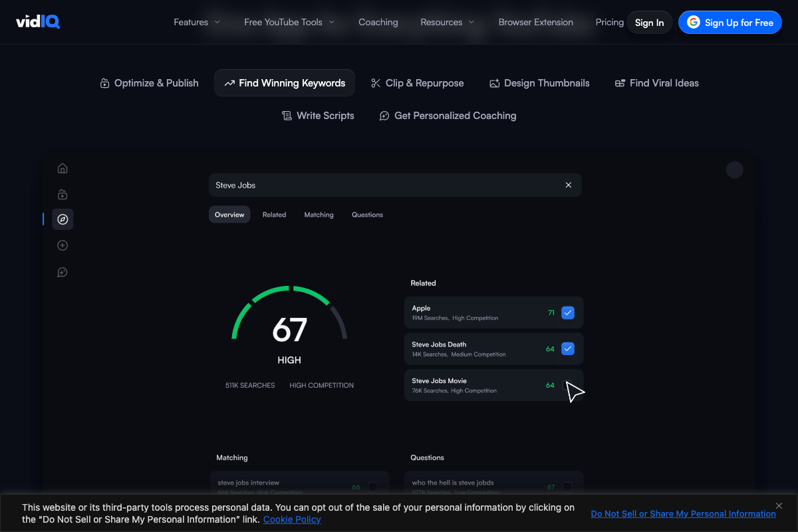Click Do Not Sell or Share link
798x532 pixels.
683,513
